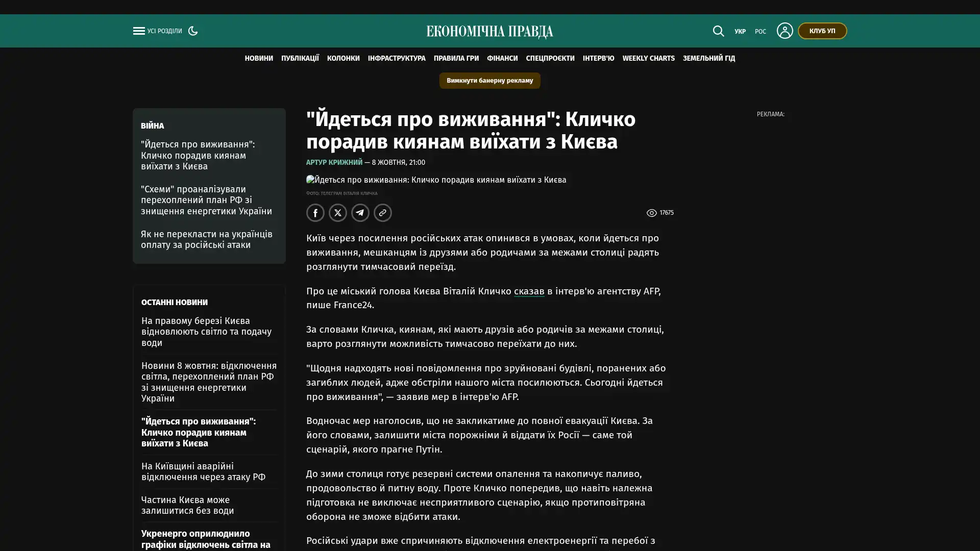
Task: Open Кличко story in Війна sidebar block
Action: (198, 156)
